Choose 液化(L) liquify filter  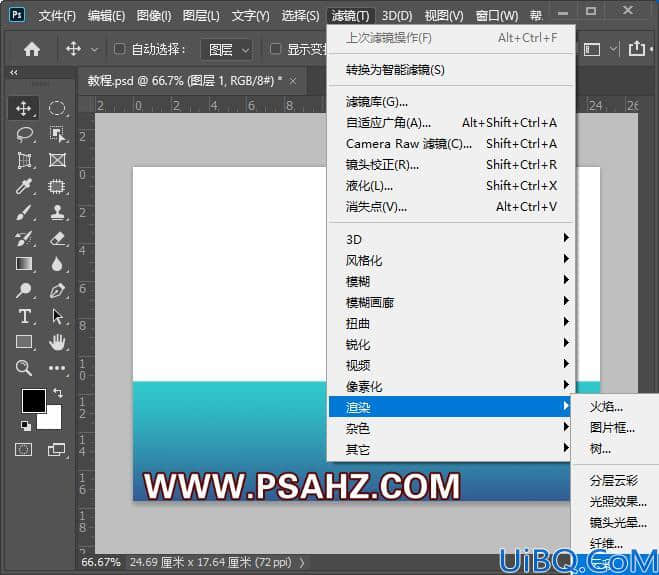pos(451,185)
